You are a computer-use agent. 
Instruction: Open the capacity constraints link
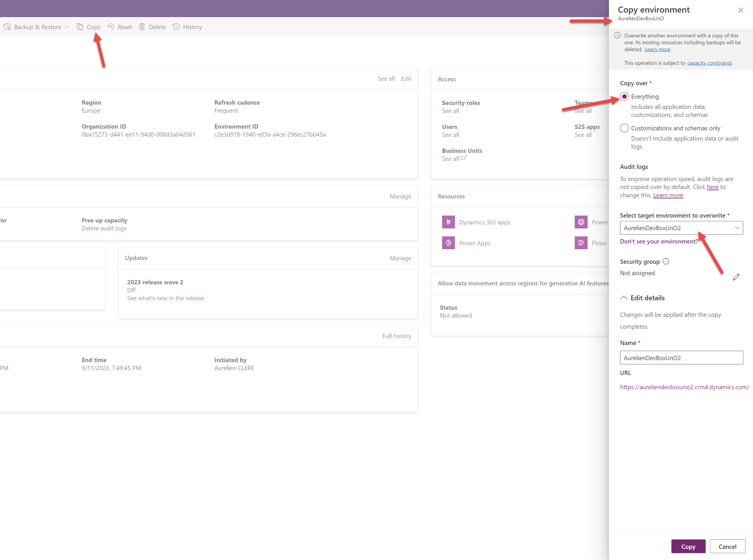(x=709, y=63)
